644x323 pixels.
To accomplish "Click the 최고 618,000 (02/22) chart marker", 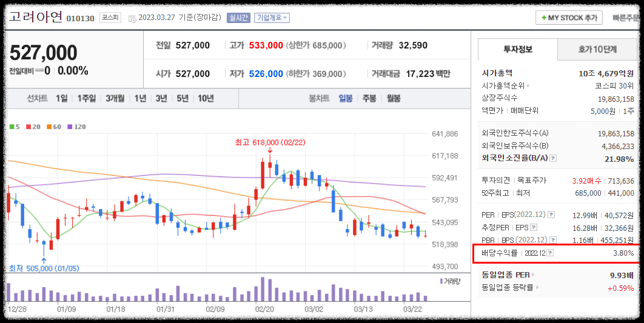I will pyautogui.click(x=270, y=143).
